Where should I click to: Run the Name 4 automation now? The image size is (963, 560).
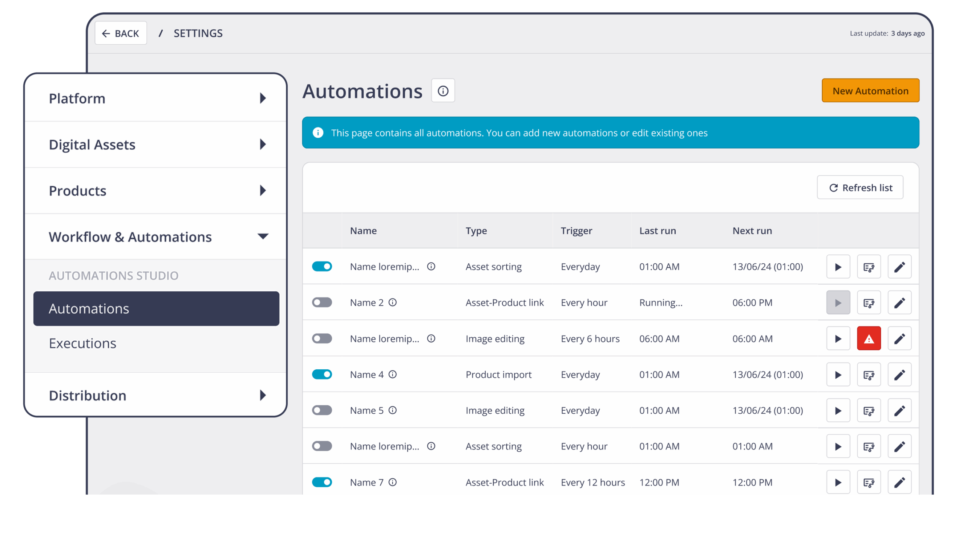pyautogui.click(x=838, y=374)
